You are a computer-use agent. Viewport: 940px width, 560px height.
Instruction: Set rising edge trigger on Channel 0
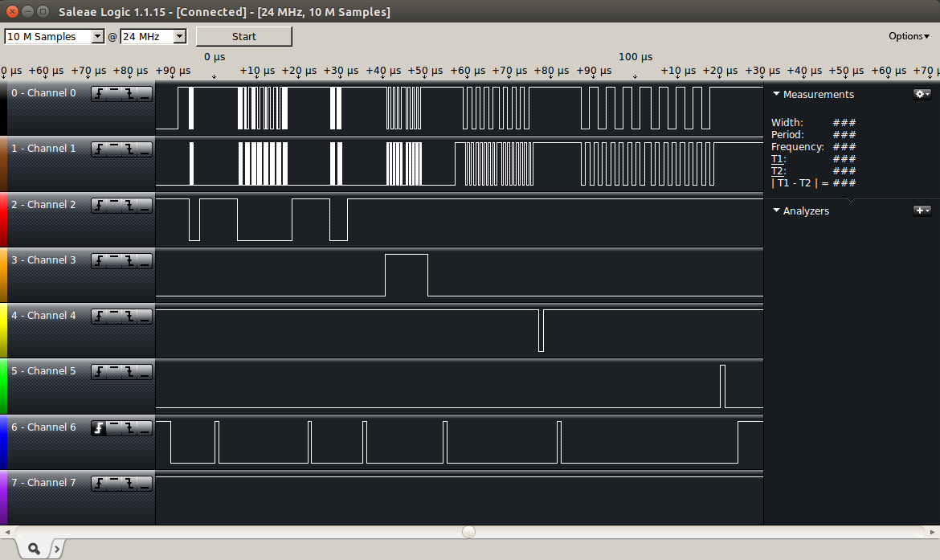coord(100,93)
